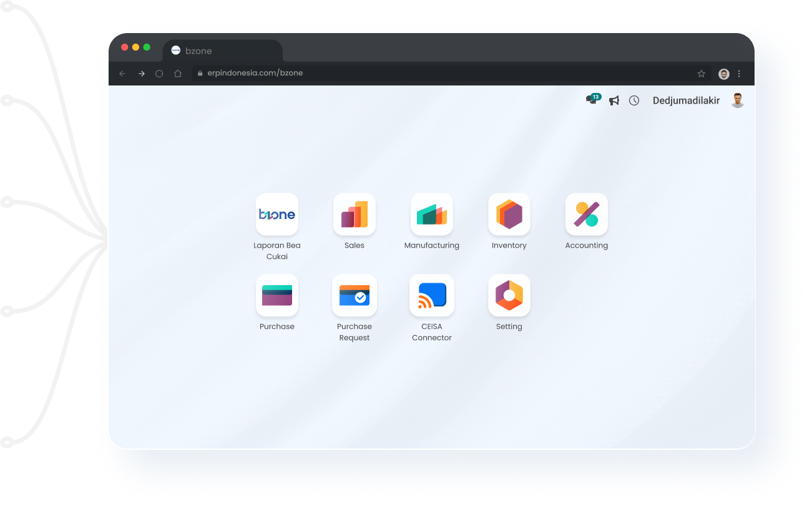Image resolution: width=812 pixels, height=506 pixels.
Task: Click the CEISA Connector label text
Action: tap(432, 332)
